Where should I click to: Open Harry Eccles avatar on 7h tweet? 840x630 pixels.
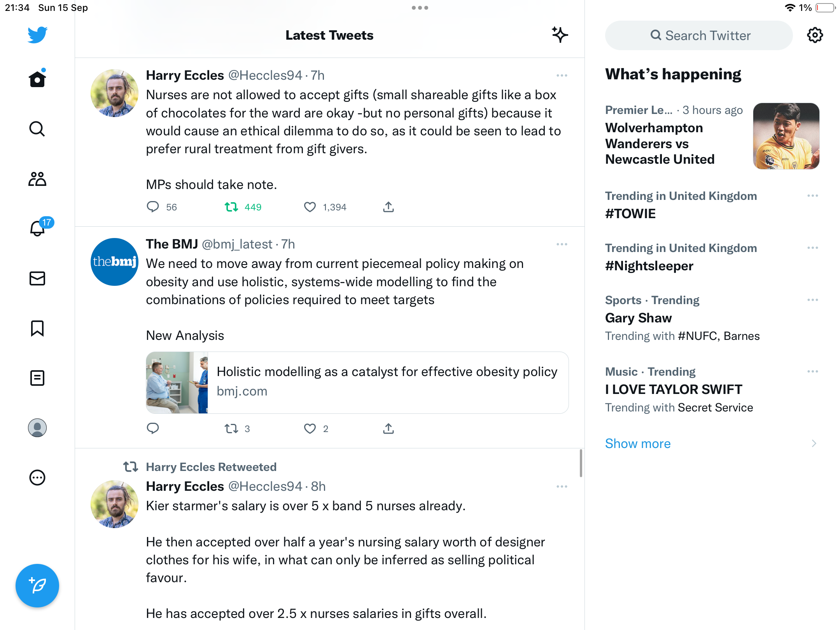click(x=114, y=93)
